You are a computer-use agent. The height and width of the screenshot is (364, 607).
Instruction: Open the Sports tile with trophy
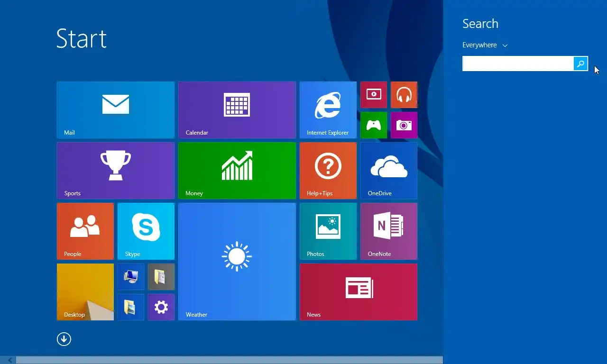coord(116,171)
